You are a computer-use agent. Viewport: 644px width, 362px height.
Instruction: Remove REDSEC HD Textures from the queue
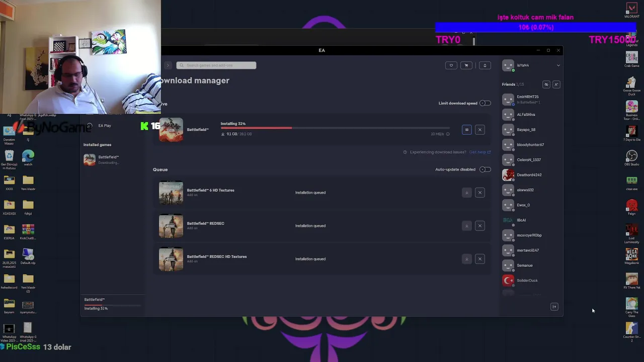click(480, 259)
